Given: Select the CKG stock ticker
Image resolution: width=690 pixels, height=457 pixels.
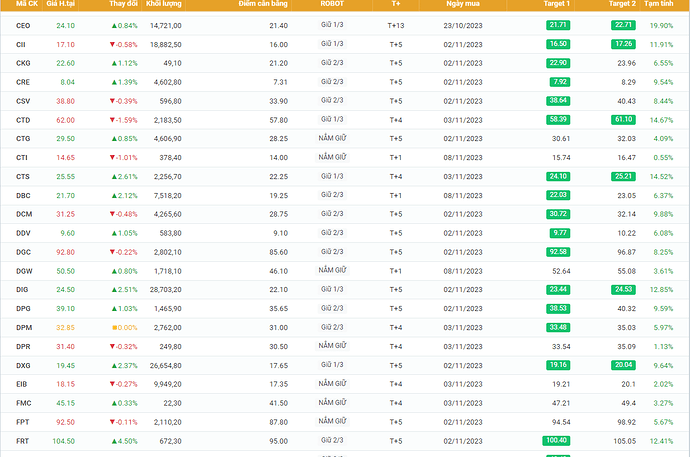Looking at the screenshot, I should pos(23,63).
